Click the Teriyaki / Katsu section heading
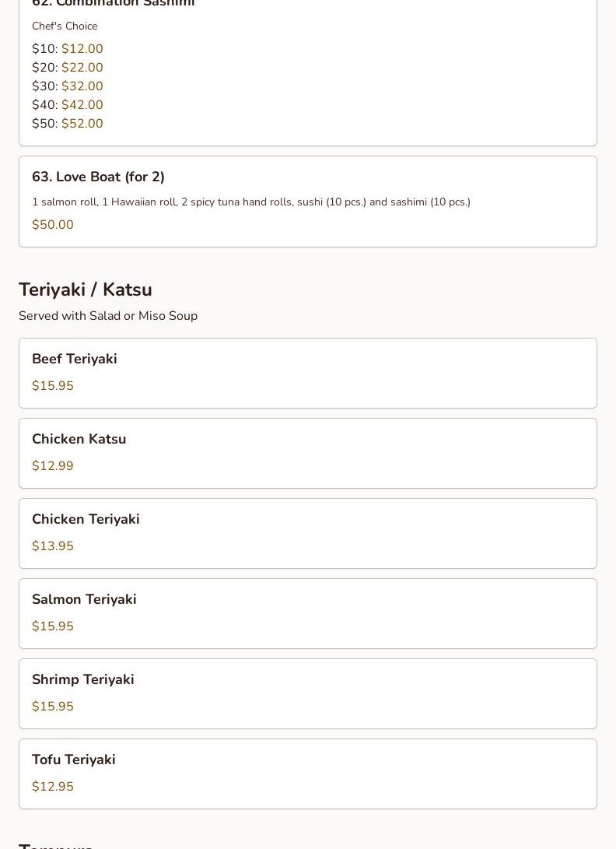Screen dimensions: 616x849 click(x=86, y=289)
